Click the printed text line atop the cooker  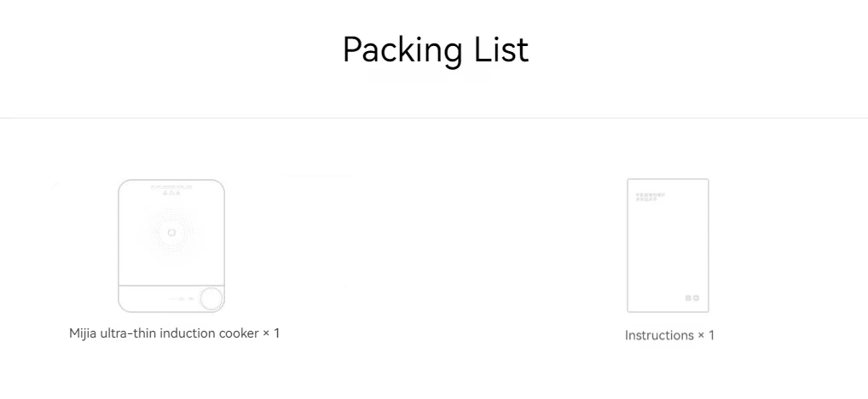171,187
